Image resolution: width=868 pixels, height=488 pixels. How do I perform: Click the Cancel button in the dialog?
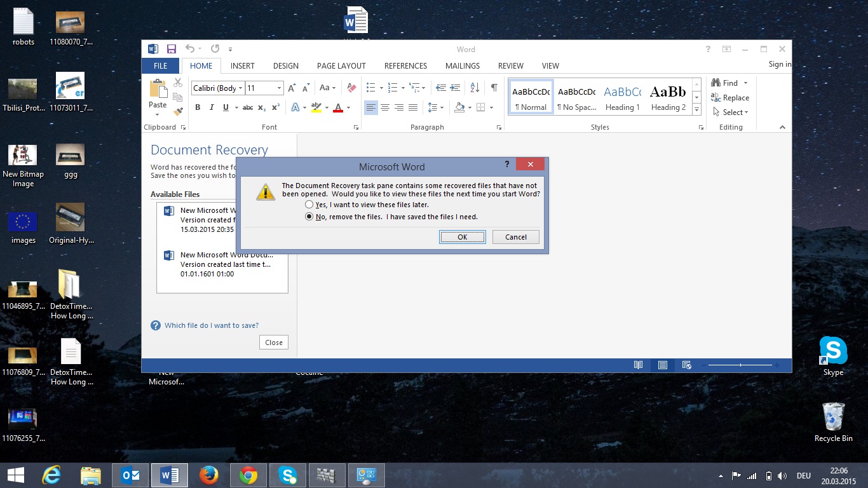point(515,237)
